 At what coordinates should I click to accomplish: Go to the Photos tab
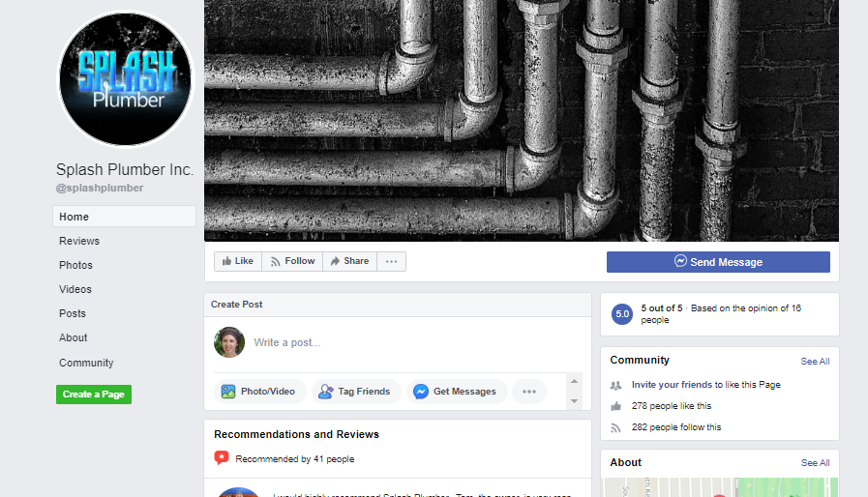click(x=75, y=265)
